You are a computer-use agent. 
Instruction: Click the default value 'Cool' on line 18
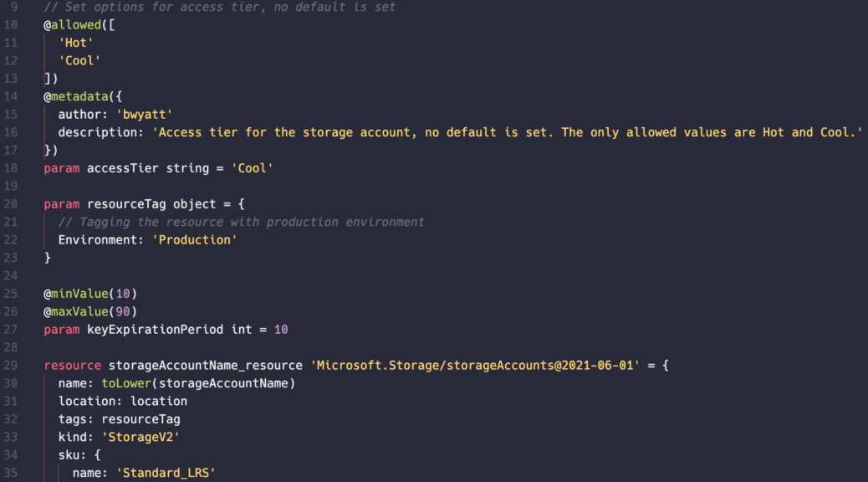coord(252,168)
